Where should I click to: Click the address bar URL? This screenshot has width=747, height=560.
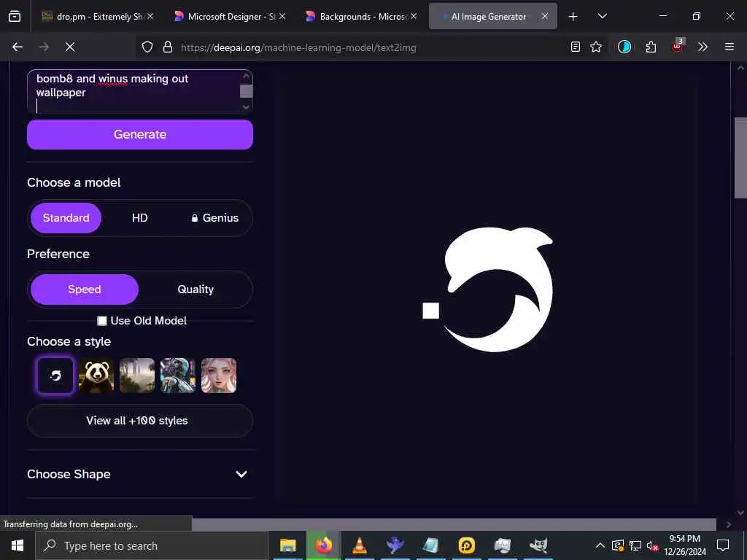click(298, 47)
